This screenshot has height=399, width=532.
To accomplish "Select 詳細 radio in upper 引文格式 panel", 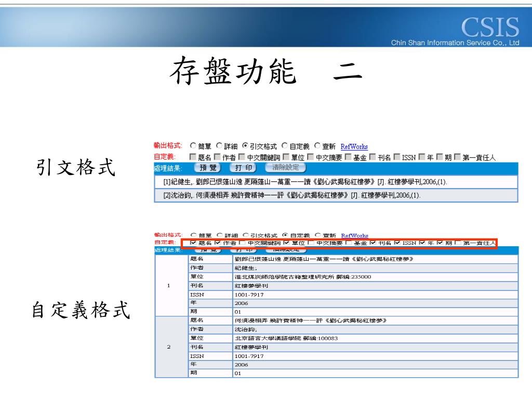I will coord(219,146).
